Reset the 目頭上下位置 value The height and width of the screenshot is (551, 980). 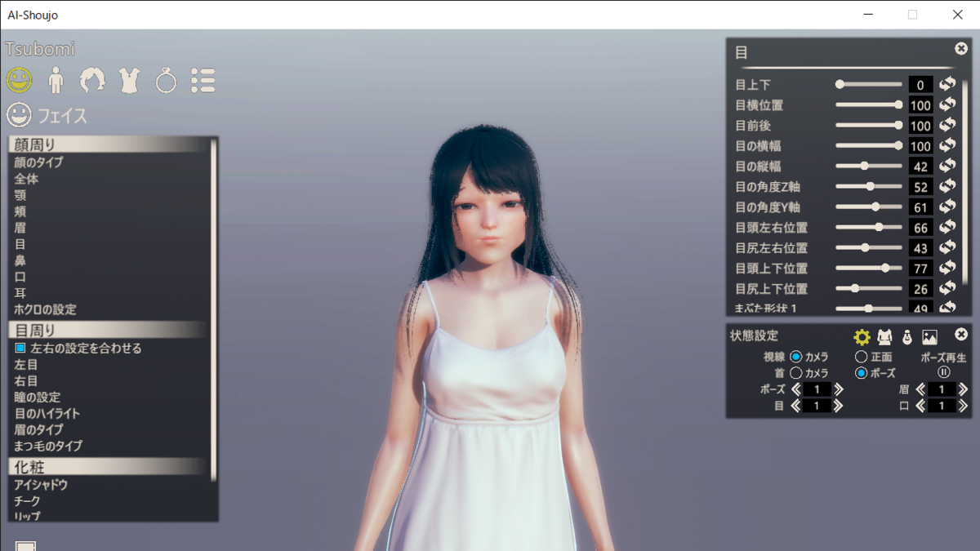point(947,268)
